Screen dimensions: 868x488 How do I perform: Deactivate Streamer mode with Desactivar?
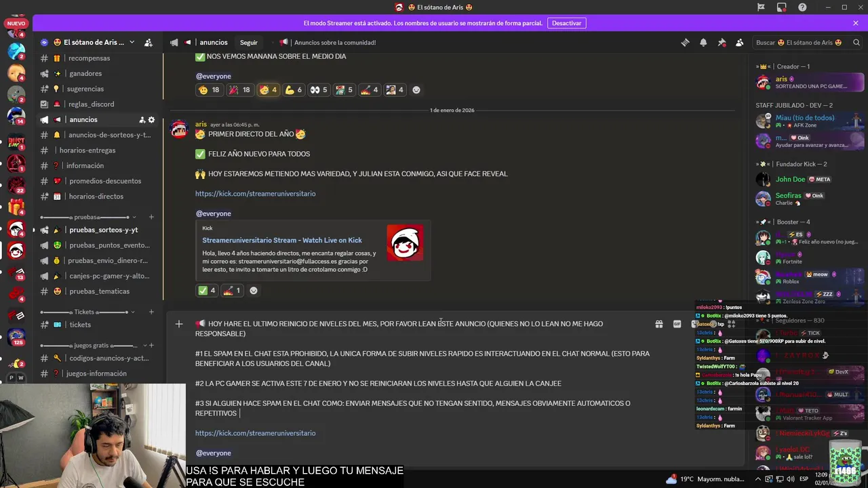coord(566,23)
